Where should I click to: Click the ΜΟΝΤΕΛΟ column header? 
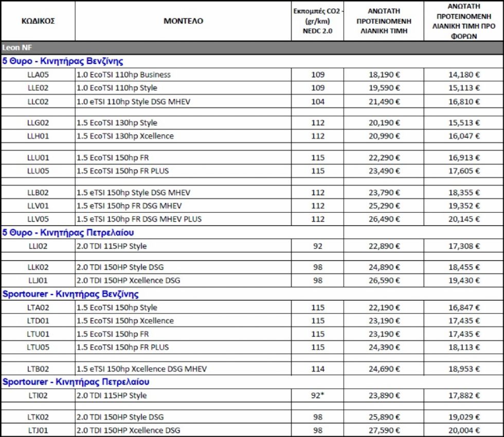(183, 21)
